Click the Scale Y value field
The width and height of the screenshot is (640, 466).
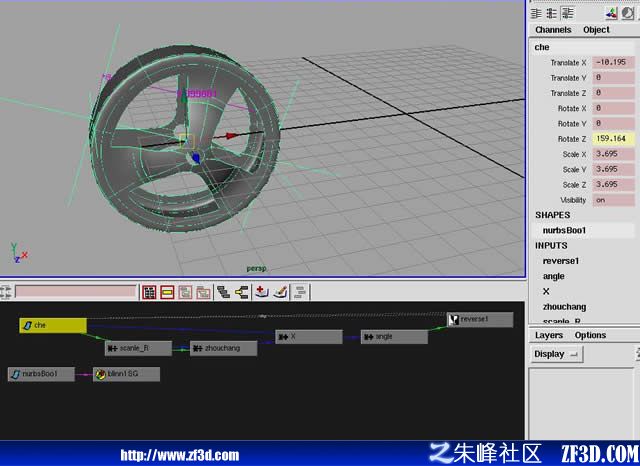pos(613,169)
